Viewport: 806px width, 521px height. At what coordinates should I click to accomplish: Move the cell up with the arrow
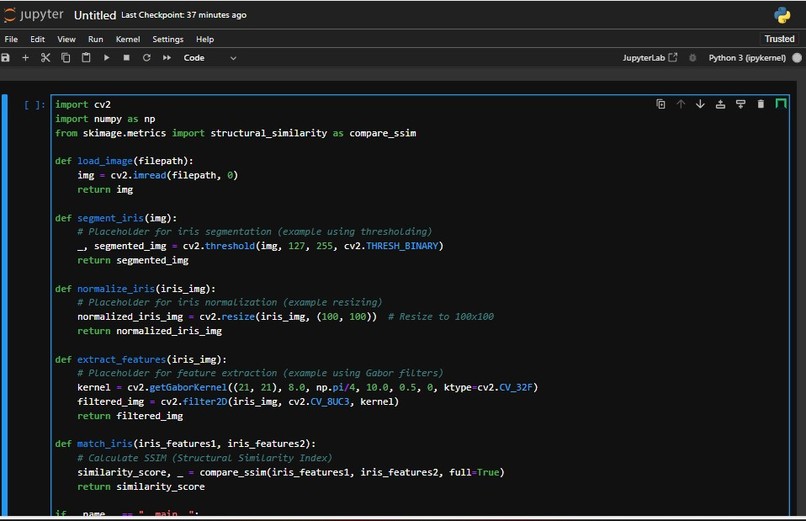(x=681, y=104)
